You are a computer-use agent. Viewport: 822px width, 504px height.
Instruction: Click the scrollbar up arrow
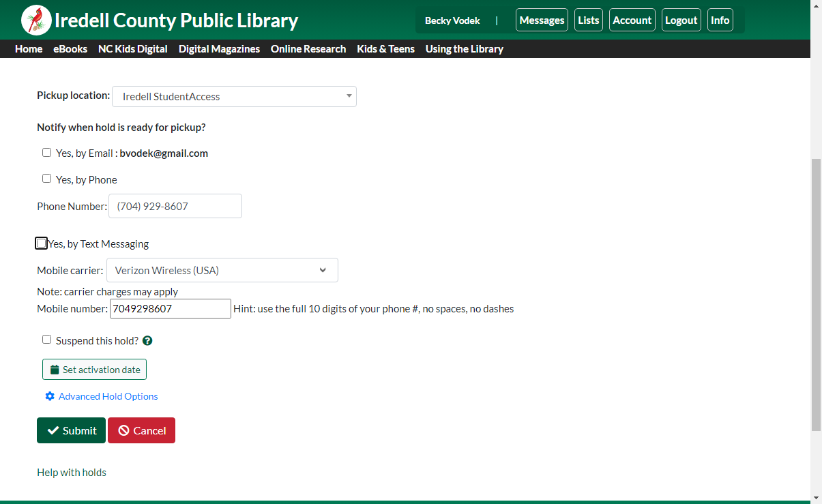click(x=816, y=5)
